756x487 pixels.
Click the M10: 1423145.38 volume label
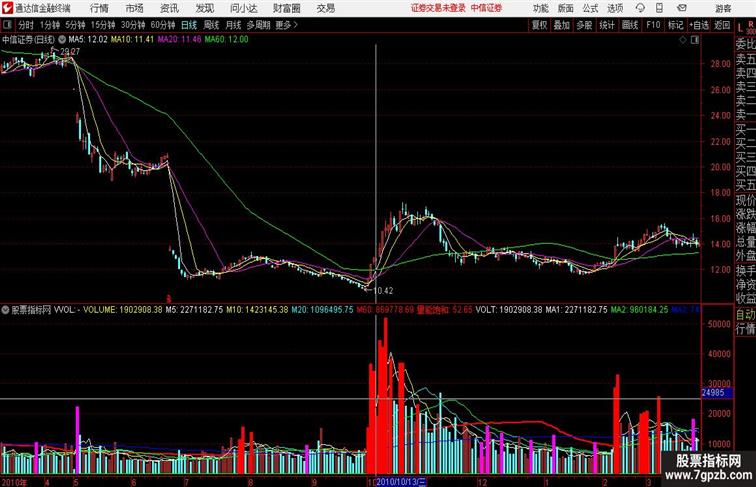click(257, 310)
